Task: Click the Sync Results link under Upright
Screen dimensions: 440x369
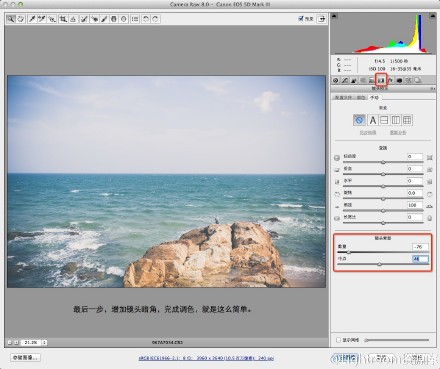Action: tap(368, 133)
